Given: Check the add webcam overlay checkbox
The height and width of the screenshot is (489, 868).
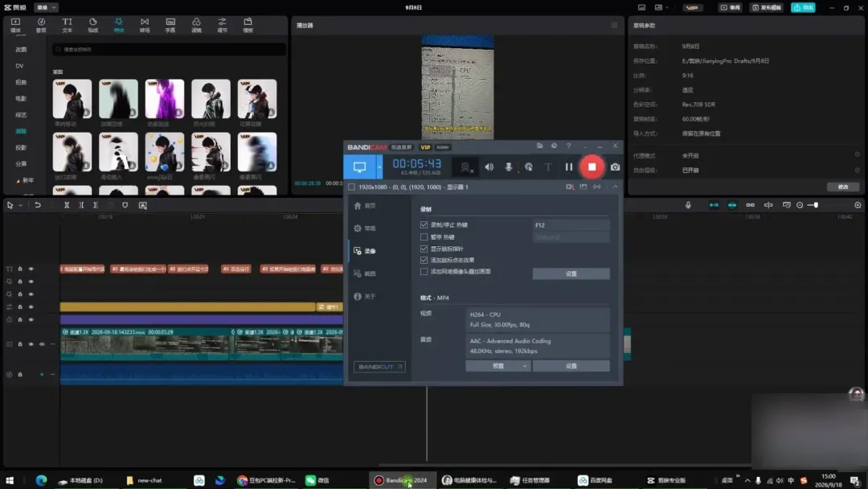Looking at the screenshot, I should coord(424,272).
